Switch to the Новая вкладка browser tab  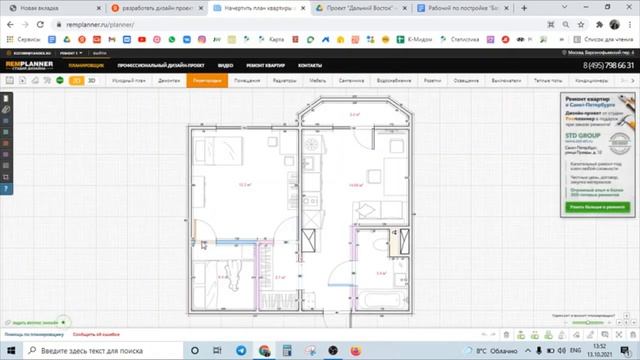(55, 8)
